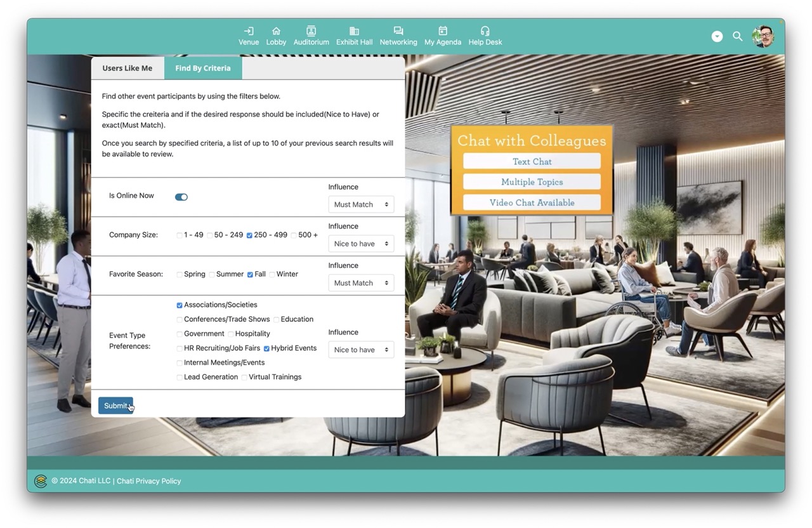Check the 500 + company size box
812x528 pixels.
(294, 235)
